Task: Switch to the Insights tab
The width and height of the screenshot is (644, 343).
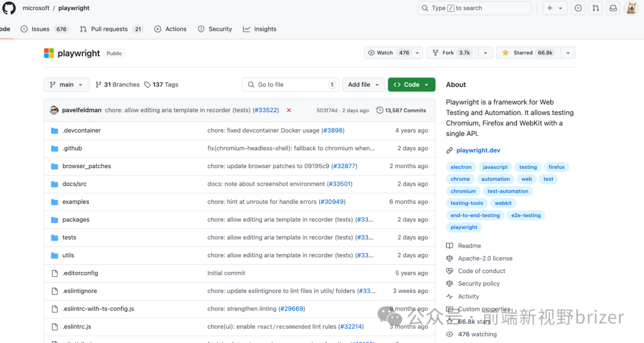Action: coord(259,29)
